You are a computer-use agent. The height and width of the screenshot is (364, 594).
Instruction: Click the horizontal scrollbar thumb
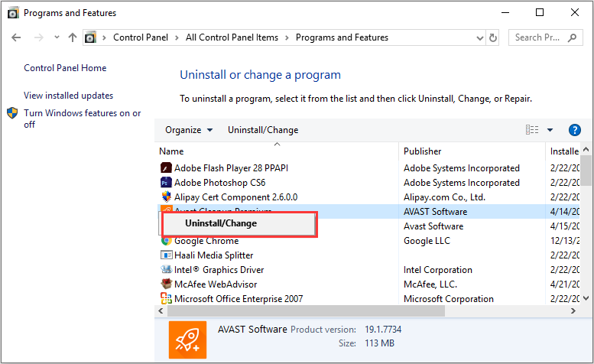coord(306,311)
